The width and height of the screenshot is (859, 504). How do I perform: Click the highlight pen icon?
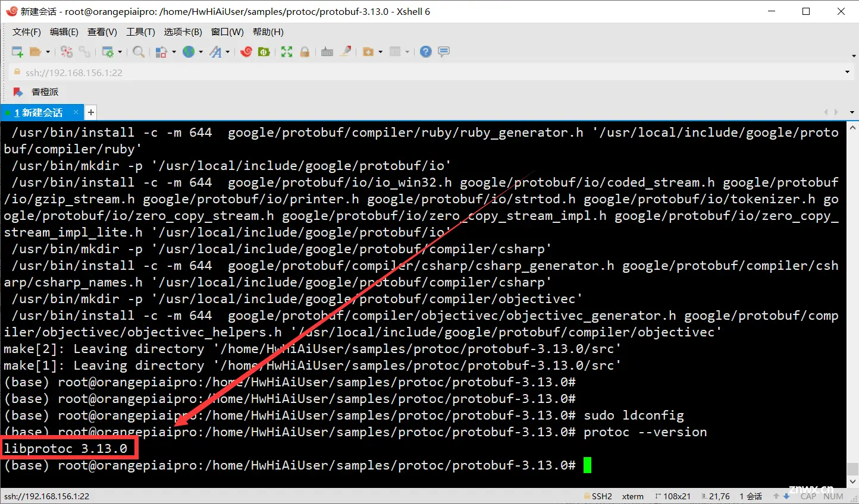click(346, 51)
